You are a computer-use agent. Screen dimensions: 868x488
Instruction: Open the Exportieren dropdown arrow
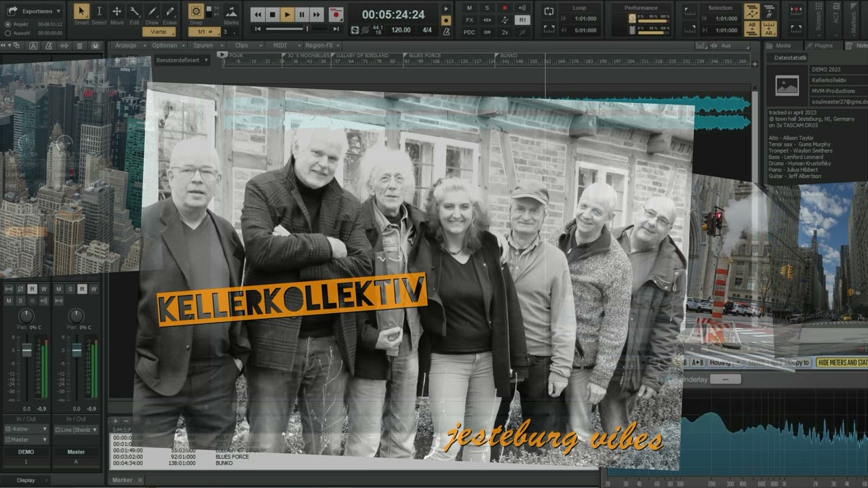click(x=59, y=12)
